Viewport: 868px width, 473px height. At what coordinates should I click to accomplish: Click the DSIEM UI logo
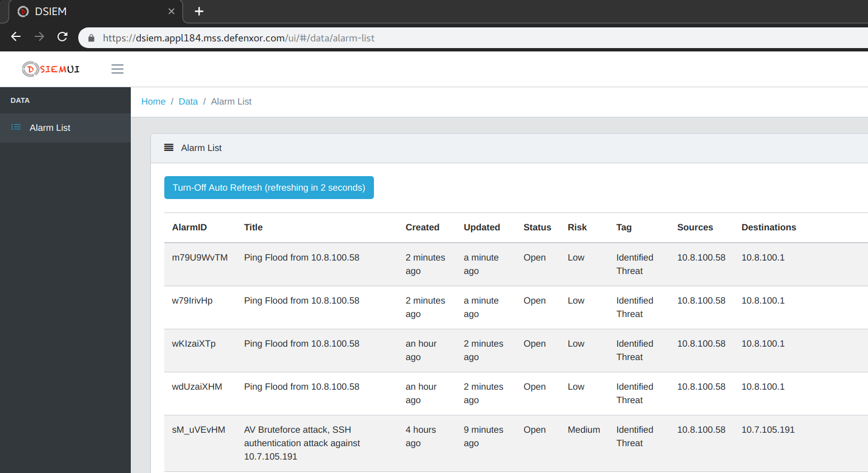tap(51, 69)
